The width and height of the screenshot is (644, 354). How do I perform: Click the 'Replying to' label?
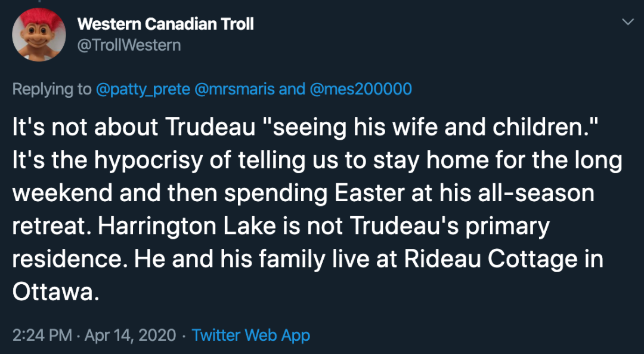click(52, 90)
